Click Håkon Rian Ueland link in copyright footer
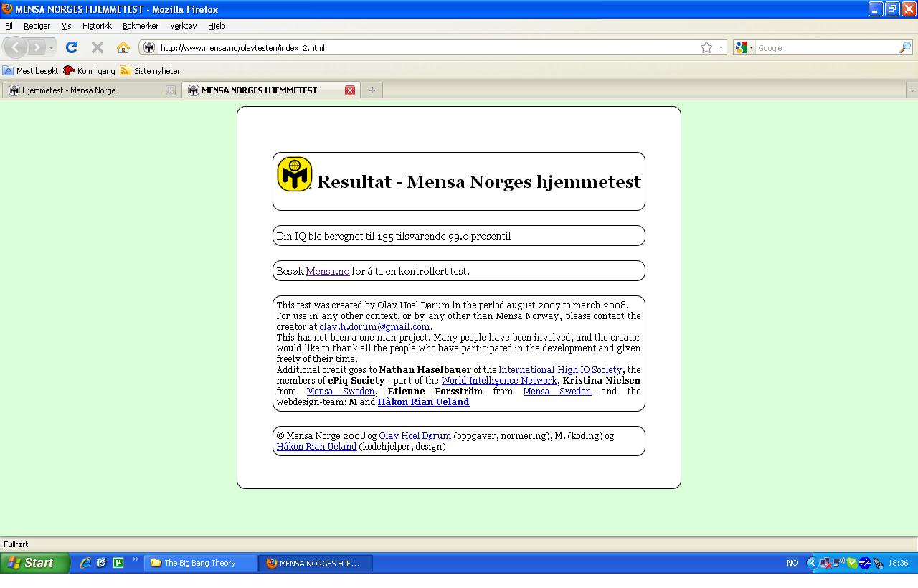 click(316, 446)
